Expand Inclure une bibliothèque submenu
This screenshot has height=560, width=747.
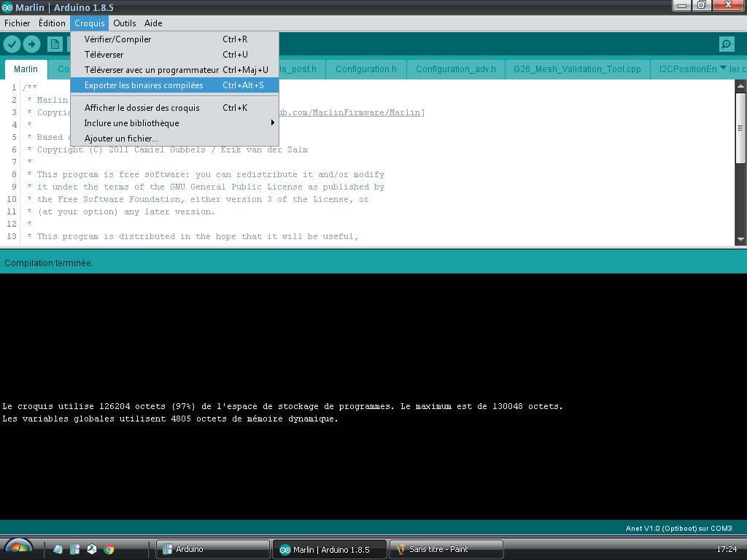pyautogui.click(x=174, y=122)
